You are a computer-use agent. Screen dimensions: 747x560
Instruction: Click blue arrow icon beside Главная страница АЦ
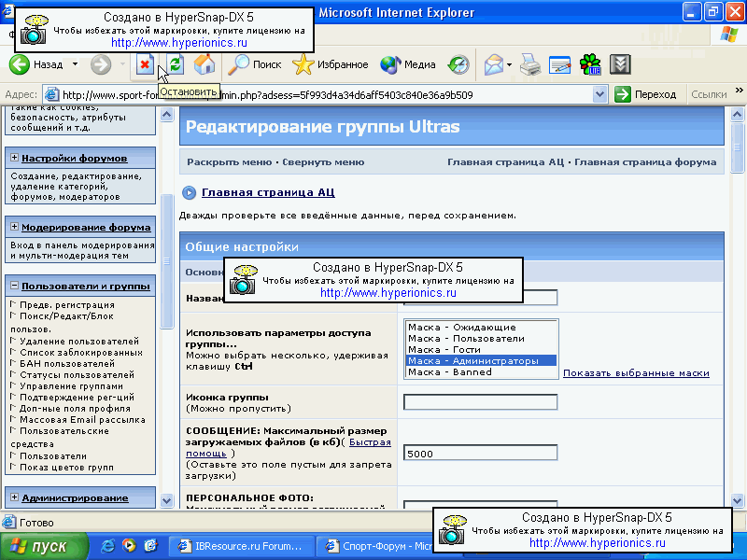pyautogui.click(x=190, y=193)
